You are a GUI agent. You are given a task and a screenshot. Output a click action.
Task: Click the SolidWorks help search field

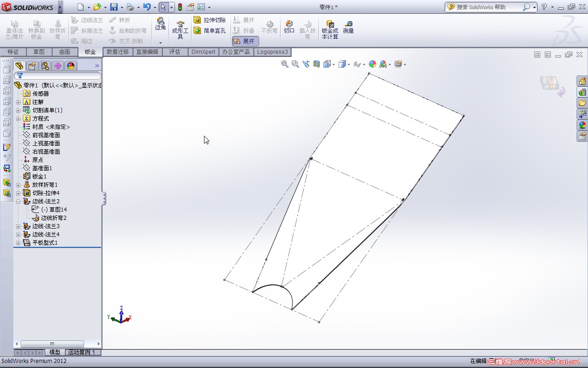[488, 7]
